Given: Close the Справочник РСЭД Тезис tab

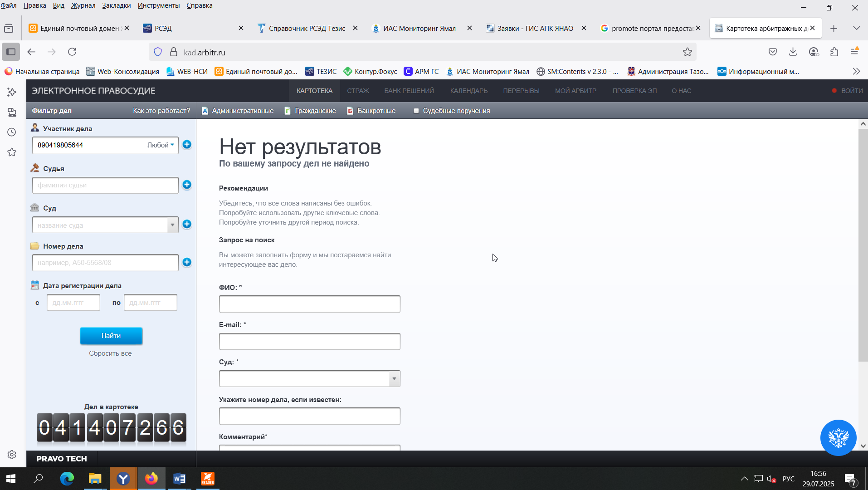Looking at the screenshot, I should [356, 28].
